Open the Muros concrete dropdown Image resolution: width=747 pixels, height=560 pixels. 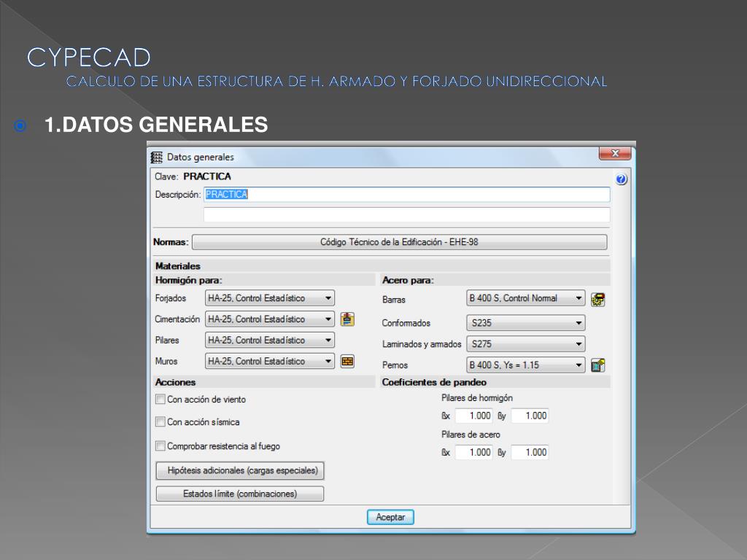270,361
